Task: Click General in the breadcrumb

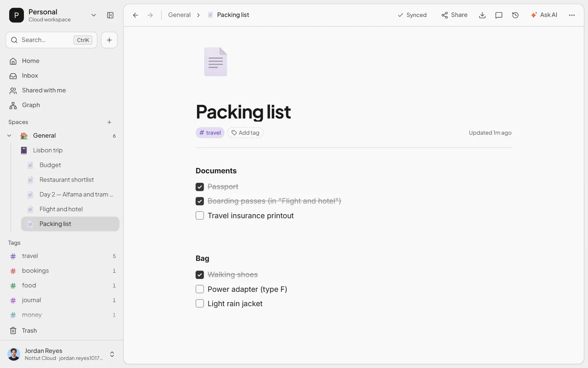Action: (x=179, y=15)
